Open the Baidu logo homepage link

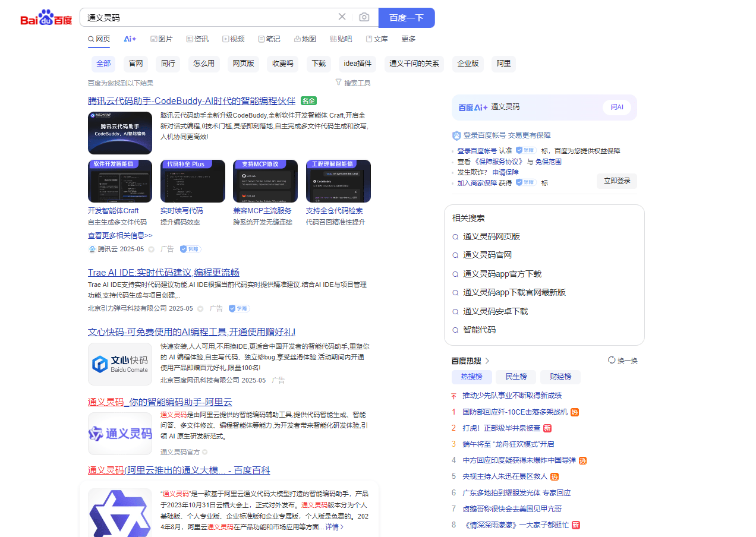46,18
